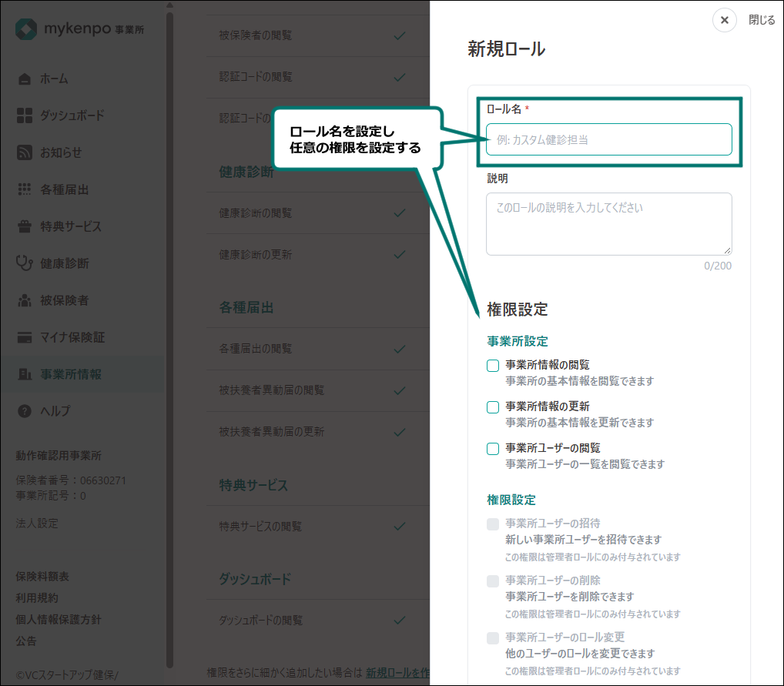Click the Home house icon in sidebar
784x686 pixels.
[25, 79]
